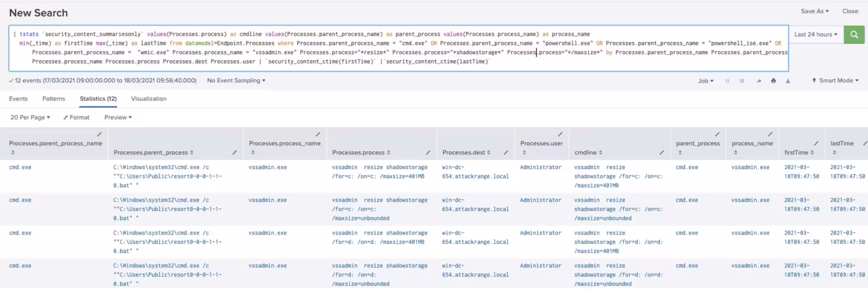Switch to the Events tab
868x289 pixels.
pyautogui.click(x=19, y=99)
